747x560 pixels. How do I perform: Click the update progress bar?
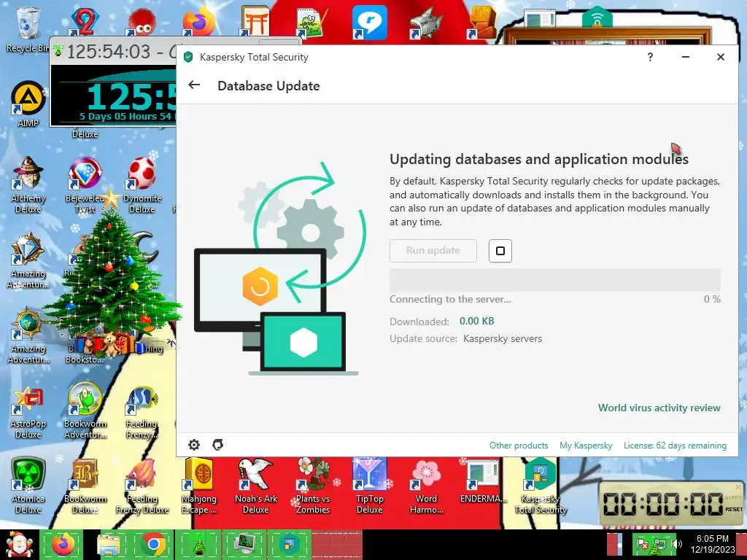pyautogui.click(x=555, y=280)
